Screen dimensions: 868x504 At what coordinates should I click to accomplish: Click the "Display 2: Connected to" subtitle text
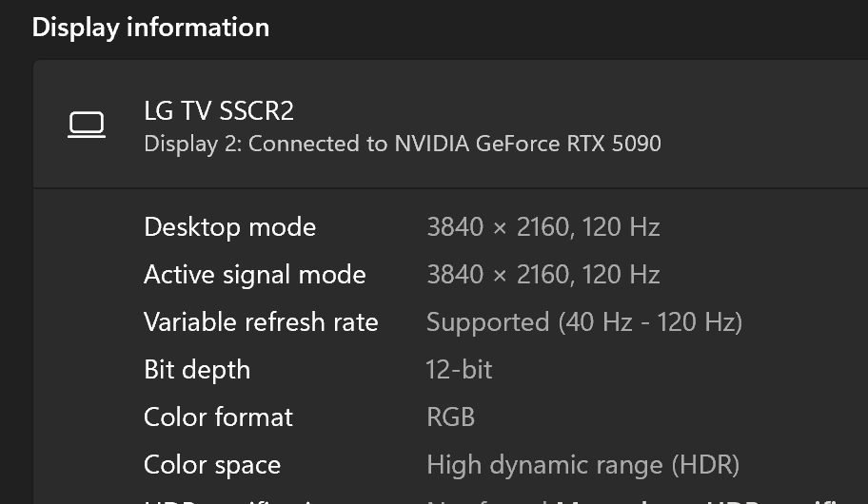(x=266, y=145)
